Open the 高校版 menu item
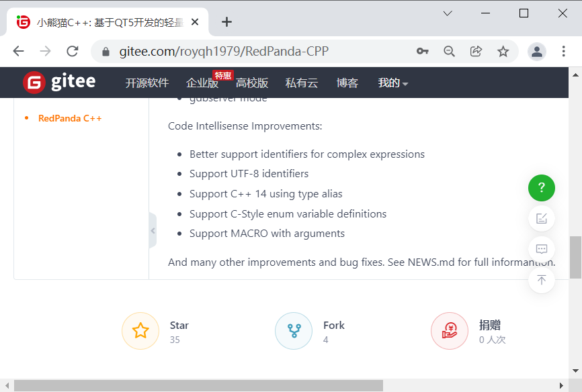Viewport: 582px width, 392px height. coord(252,83)
